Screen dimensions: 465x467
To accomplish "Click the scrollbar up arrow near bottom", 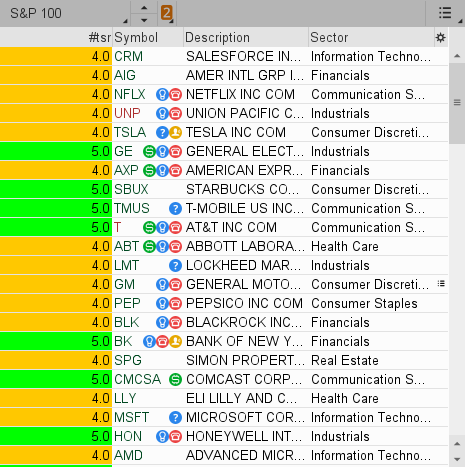I will click(457, 444).
